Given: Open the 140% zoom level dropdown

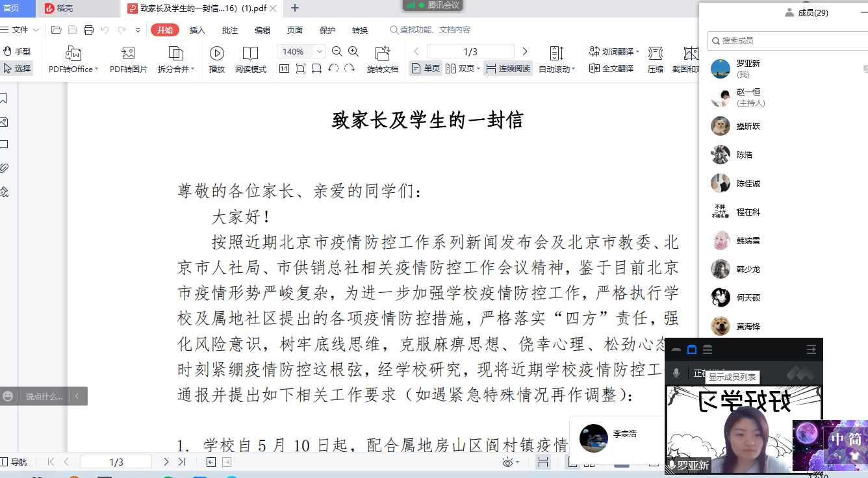Looking at the screenshot, I should (x=320, y=51).
